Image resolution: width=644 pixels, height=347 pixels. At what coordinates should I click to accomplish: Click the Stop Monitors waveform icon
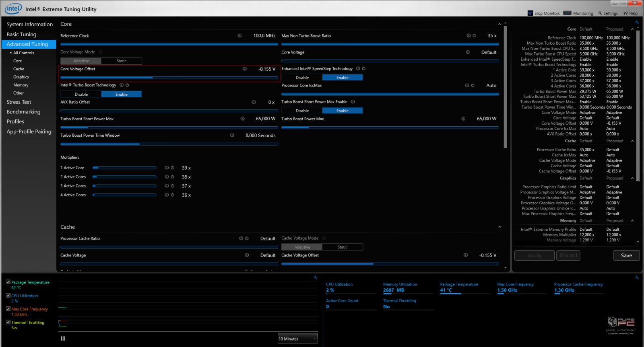[x=530, y=13]
